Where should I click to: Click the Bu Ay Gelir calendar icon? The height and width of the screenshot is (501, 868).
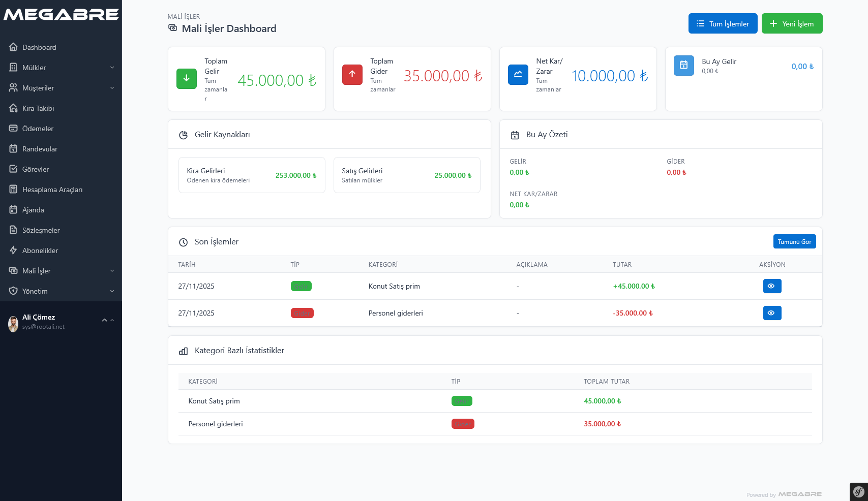point(683,66)
